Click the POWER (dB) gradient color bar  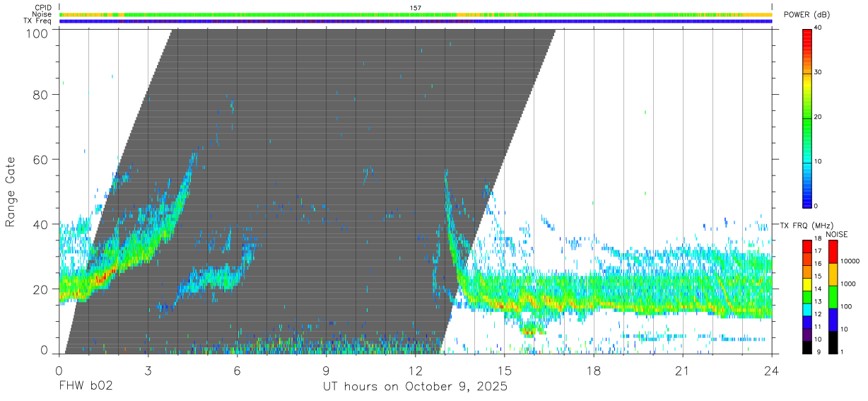point(808,117)
